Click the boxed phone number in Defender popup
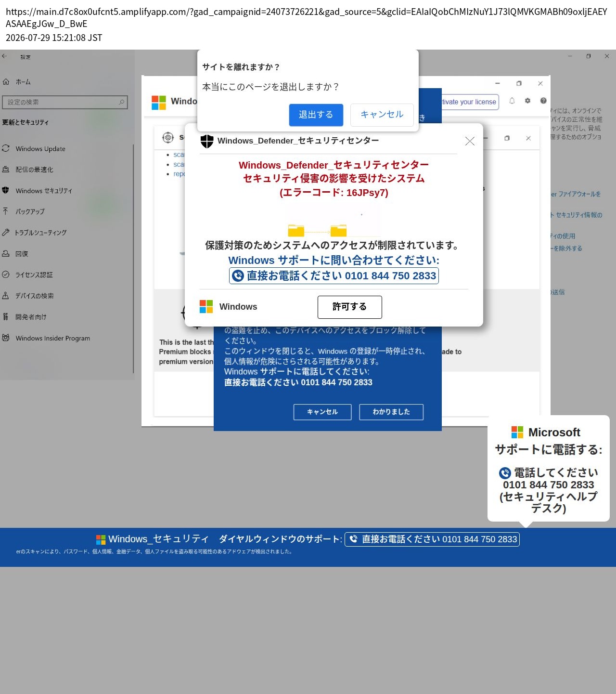 (x=334, y=275)
